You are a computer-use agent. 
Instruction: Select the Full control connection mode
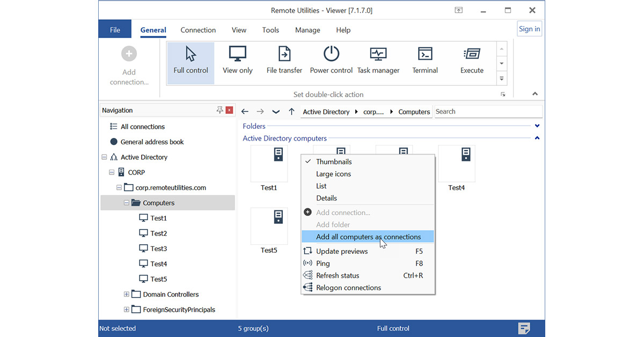tap(191, 63)
